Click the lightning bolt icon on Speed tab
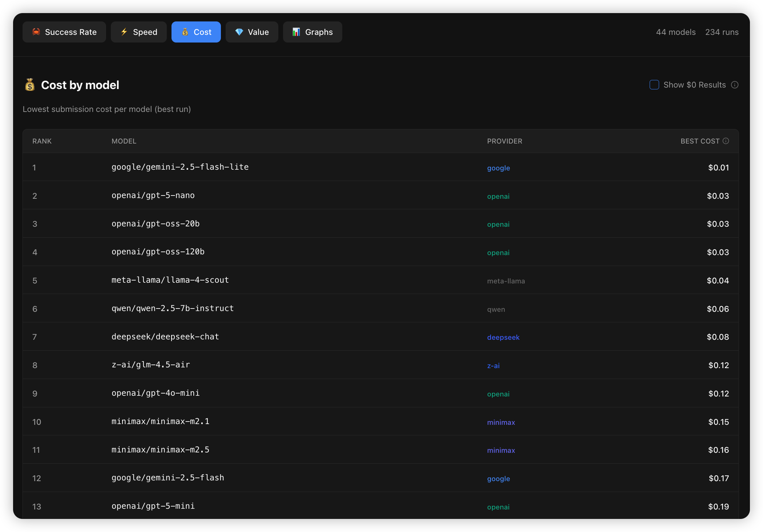This screenshot has width=763, height=532. [x=124, y=32]
